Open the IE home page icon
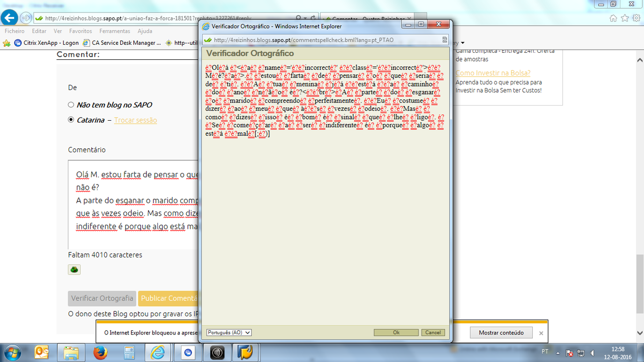The height and width of the screenshot is (362, 644). pyautogui.click(x=613, y=18)
